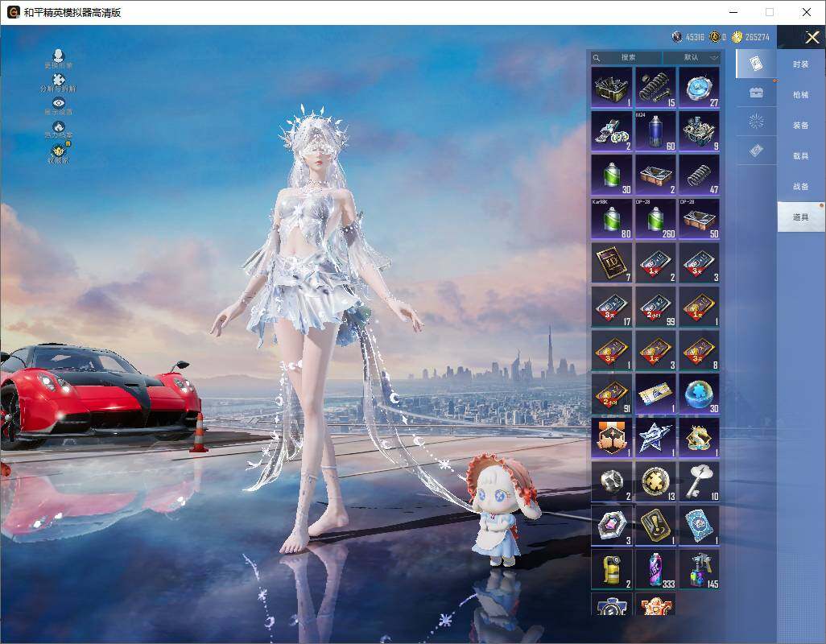
Task: Select the metal scrap crate with count 9
Action: click(699, 131)
